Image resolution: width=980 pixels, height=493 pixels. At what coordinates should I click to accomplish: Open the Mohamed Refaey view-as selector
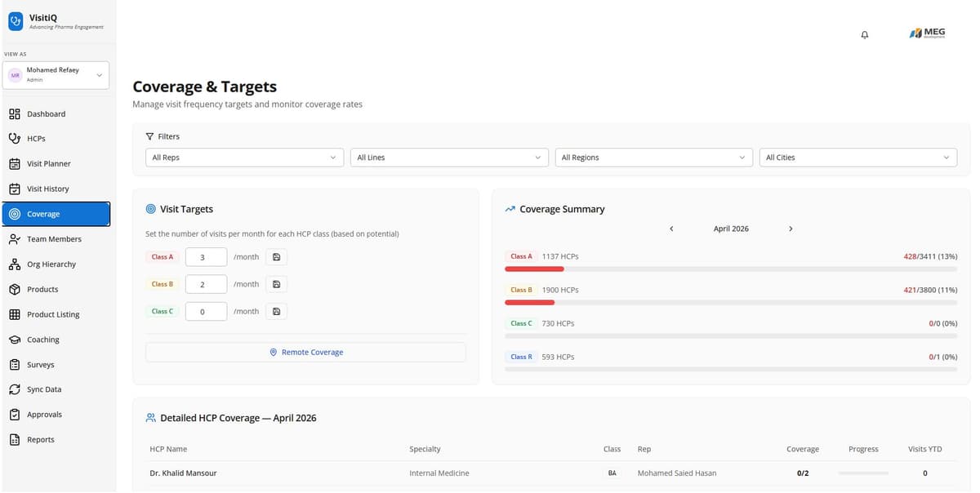[56, 75]
